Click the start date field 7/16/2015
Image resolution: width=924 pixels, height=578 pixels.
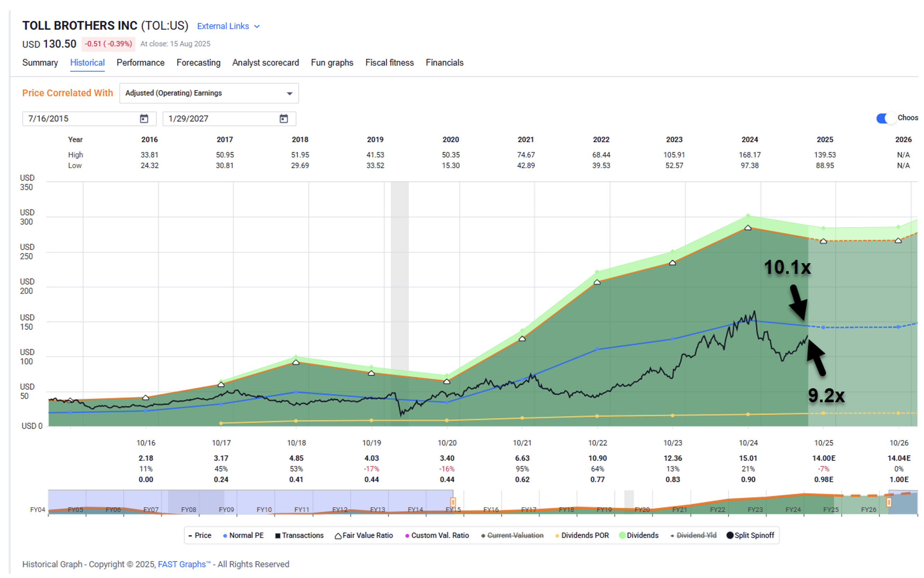[89, 119]
